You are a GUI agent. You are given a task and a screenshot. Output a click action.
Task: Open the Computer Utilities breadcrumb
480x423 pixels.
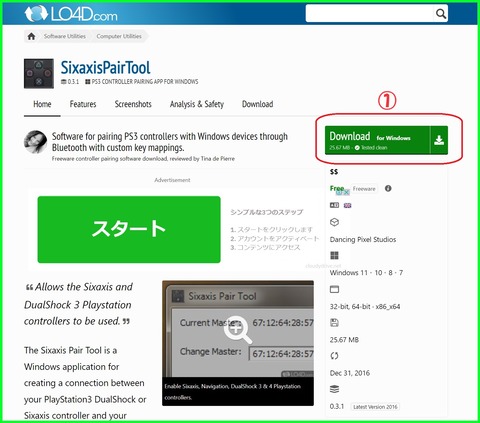click(119, 36)
